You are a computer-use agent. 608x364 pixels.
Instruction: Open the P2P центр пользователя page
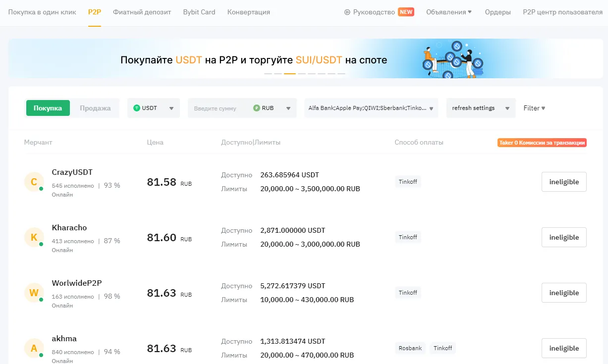[x=563, y=12]
